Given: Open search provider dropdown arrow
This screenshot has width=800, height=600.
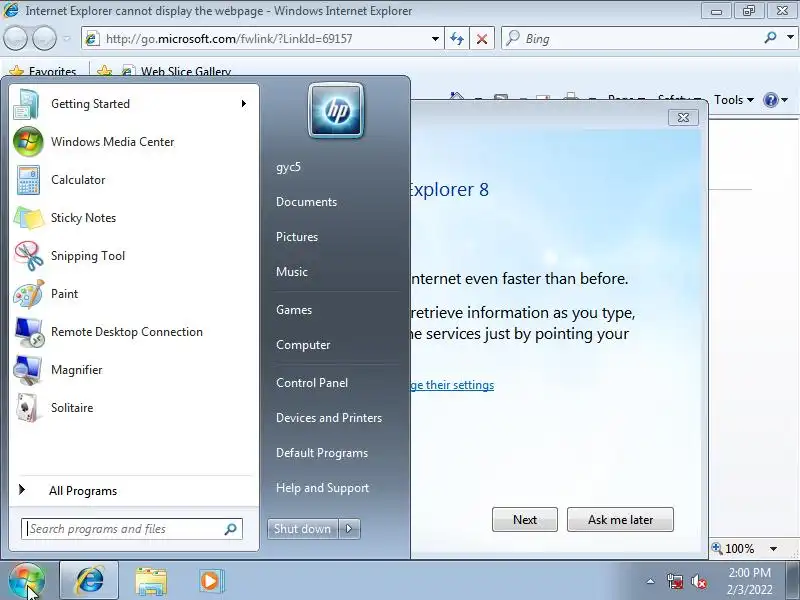Looking at the screenshot, I should [790, 37].
